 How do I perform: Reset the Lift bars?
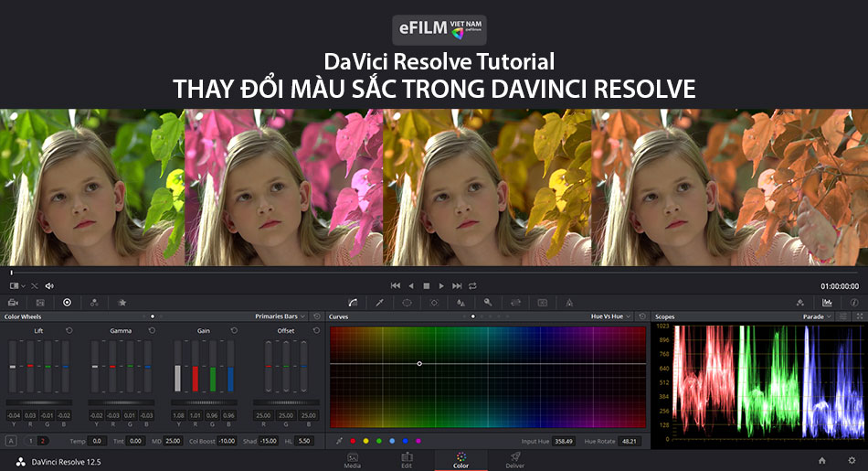pos(69,330)
